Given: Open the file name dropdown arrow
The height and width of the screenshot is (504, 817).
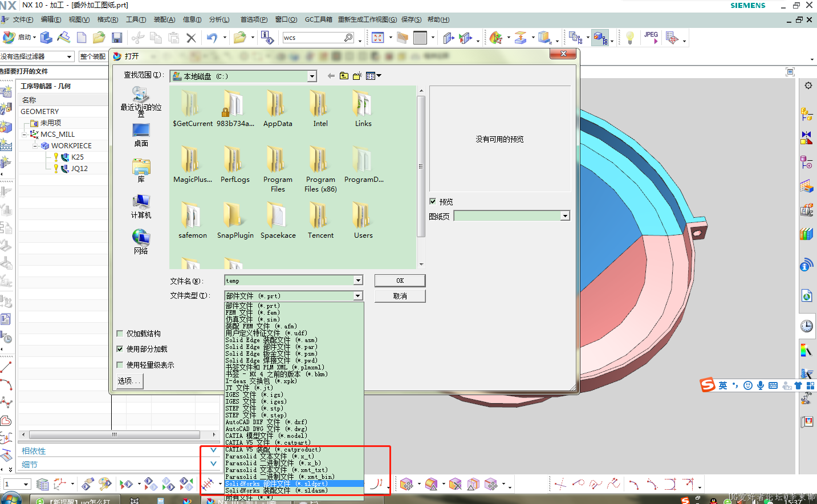Looking at the screenshot, I should coord(358,281).
